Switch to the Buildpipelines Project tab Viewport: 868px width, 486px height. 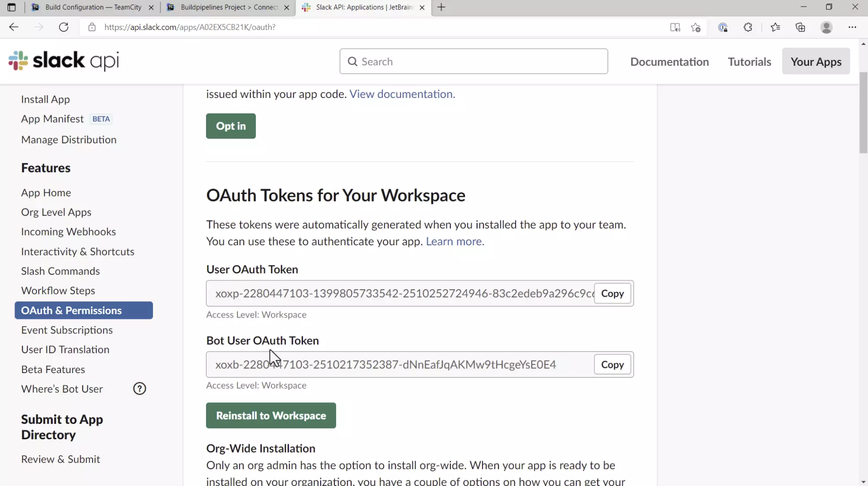click(223, 7)
